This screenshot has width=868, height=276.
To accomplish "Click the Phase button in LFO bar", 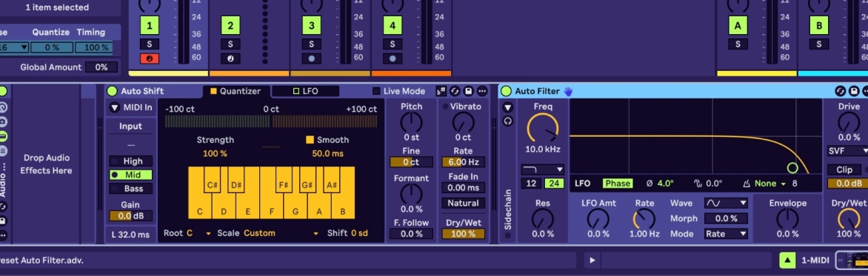I will click(x=618, y=184).
